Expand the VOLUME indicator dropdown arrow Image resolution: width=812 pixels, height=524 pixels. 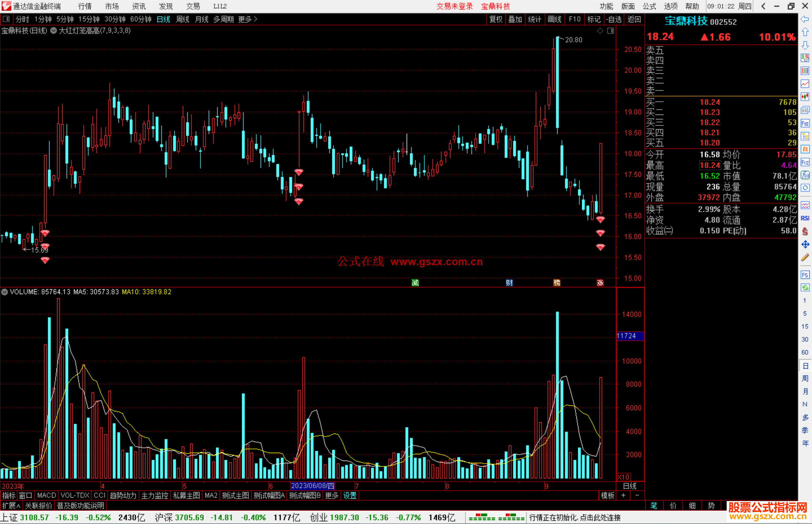pyautogui.click(x=5, y=292)
